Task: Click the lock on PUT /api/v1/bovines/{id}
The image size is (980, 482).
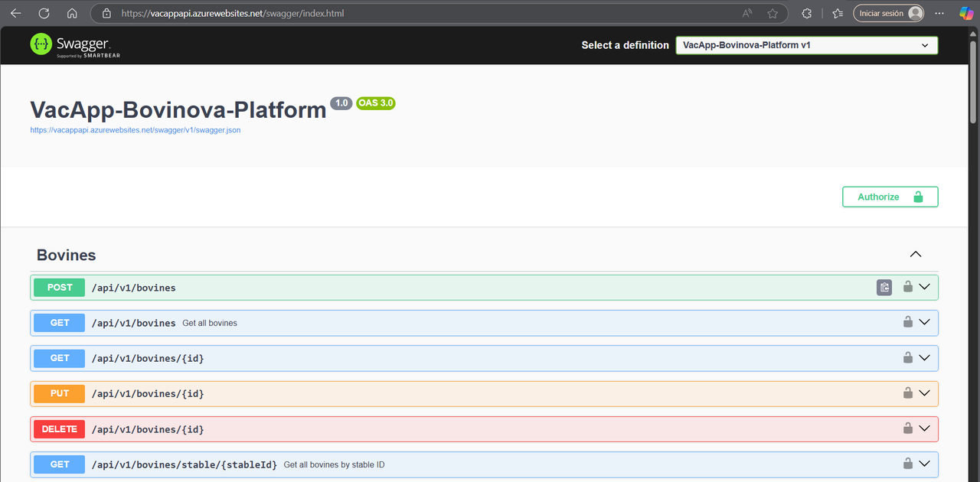Action: (x=907, y=393)
